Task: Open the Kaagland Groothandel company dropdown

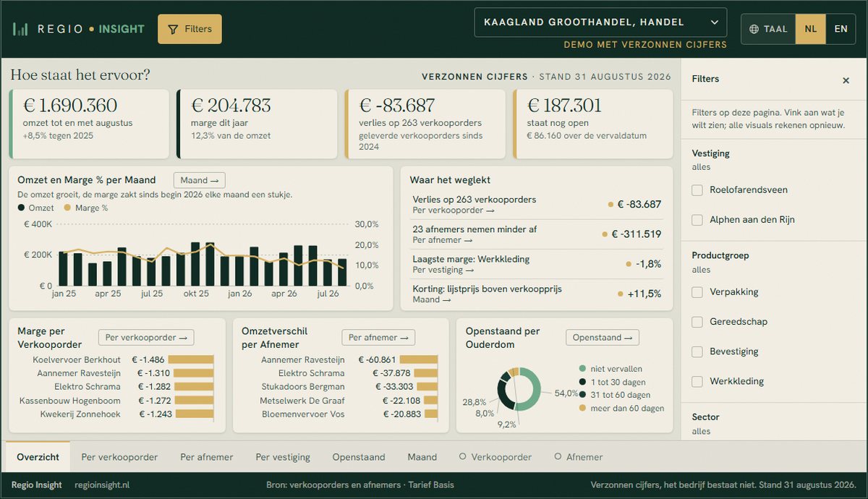Action: 600,22
